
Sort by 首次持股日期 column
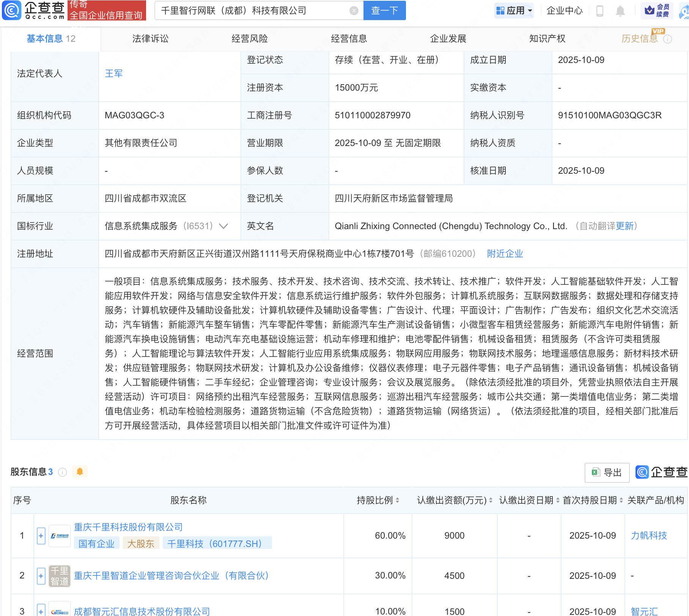coord(621,500)
